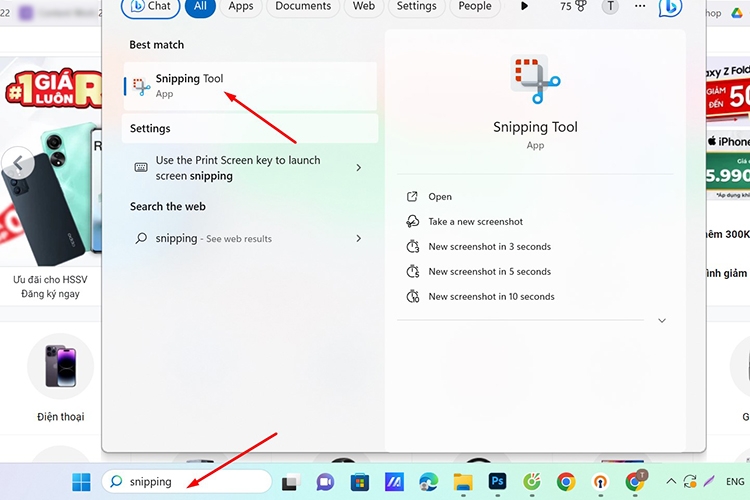Viewport: 750px width, 500px height.
Task: Open File Explorer on taskbar
Action: click(463, 482)
